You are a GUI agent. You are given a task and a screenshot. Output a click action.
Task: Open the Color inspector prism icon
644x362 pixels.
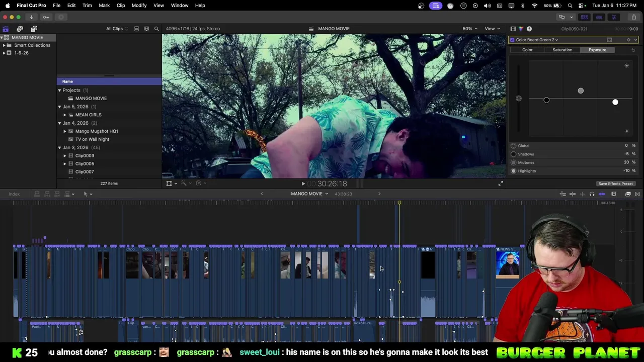(x=521, y=29)
